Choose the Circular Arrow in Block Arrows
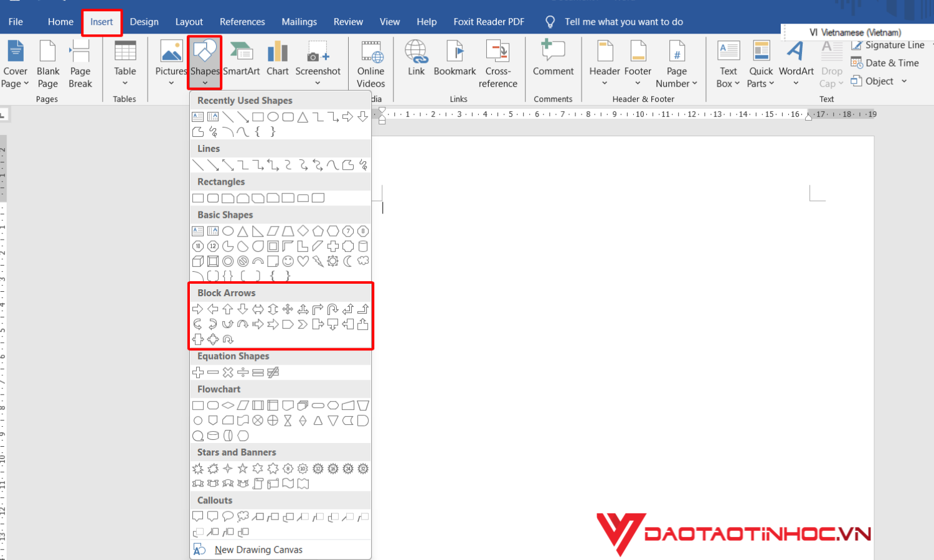This screenshot has height=560, width=934. click(228, 340)
